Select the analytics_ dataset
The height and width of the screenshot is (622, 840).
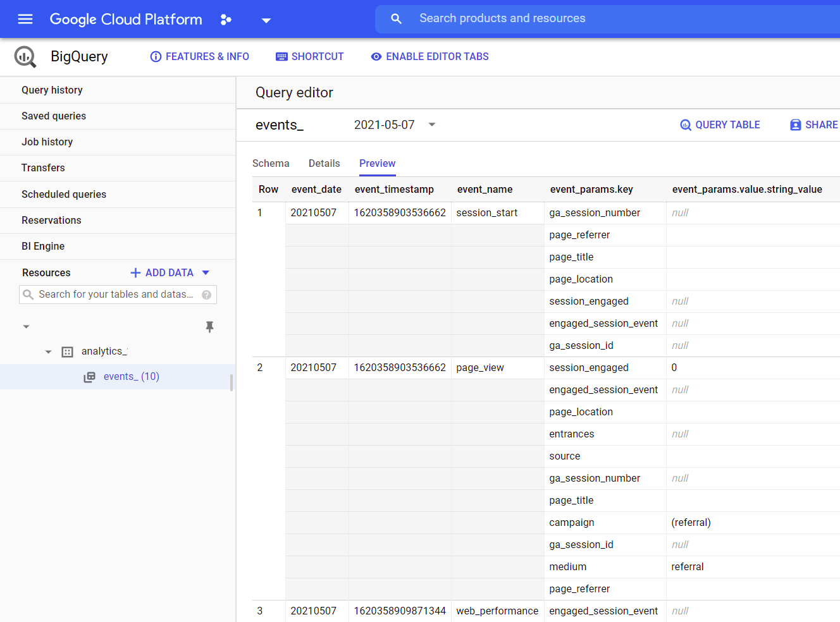point(104,351)
